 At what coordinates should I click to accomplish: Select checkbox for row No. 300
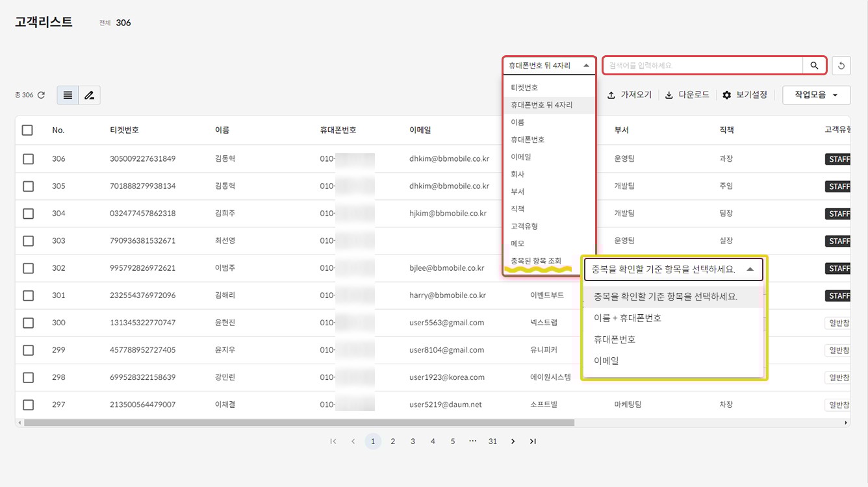click(28, 323)
